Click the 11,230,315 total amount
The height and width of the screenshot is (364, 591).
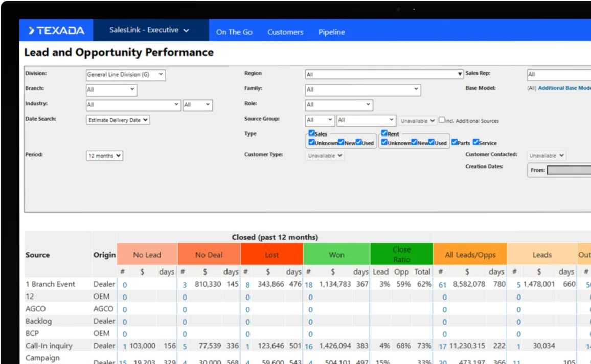point(467,346)
